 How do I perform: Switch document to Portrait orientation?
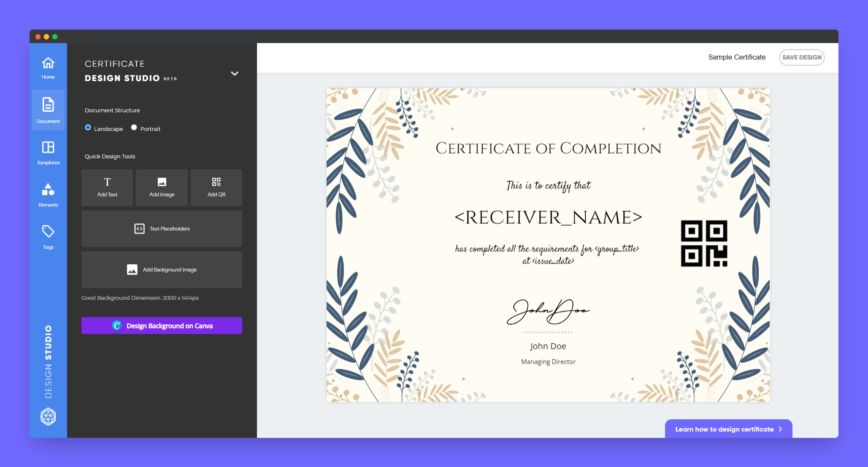[134, 127]
